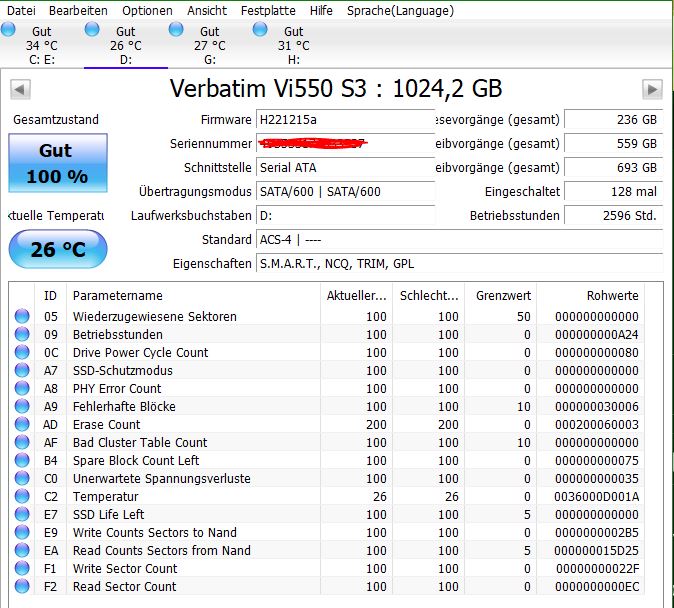674x608 pixels.
Task: Click the status orb for Drive Power Cycle Count
Action: (22, 352)
